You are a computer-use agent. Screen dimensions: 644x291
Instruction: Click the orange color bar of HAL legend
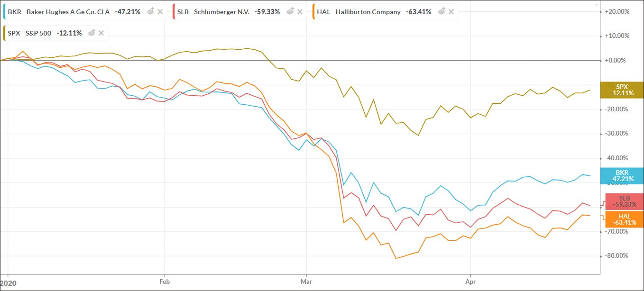313,12
